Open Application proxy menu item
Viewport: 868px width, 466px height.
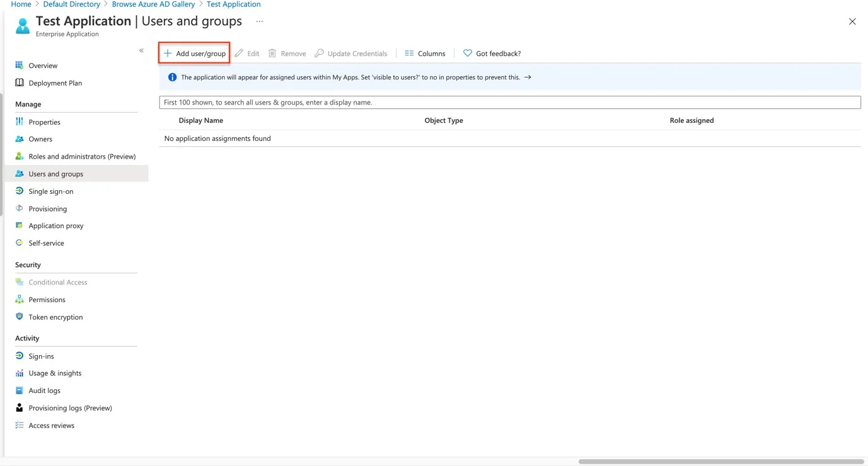point(56,225)
